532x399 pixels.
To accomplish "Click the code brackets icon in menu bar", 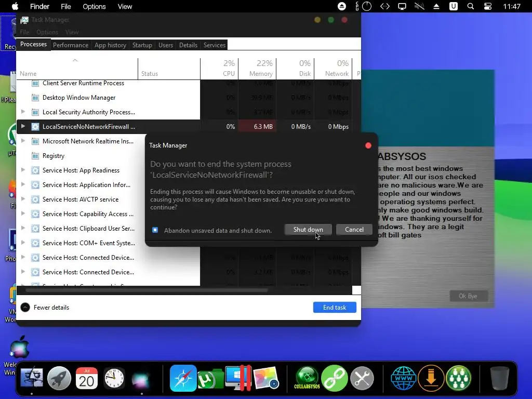I will click(x=385, y=6).
